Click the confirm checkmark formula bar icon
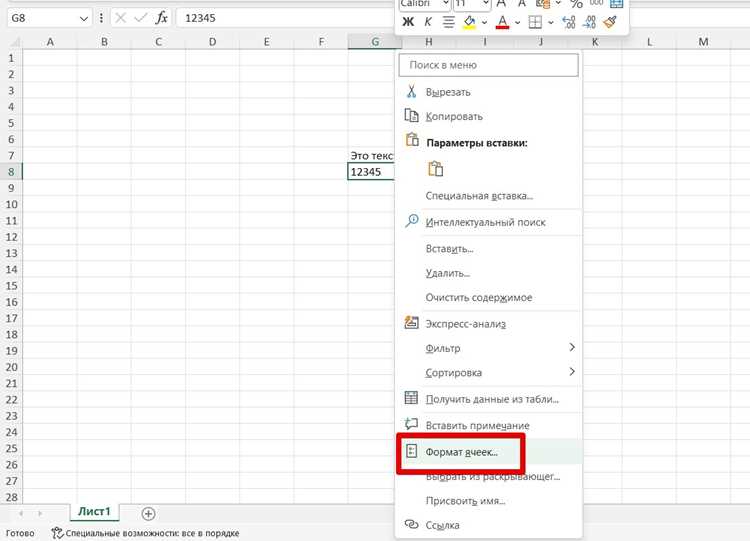 [141, 18]
